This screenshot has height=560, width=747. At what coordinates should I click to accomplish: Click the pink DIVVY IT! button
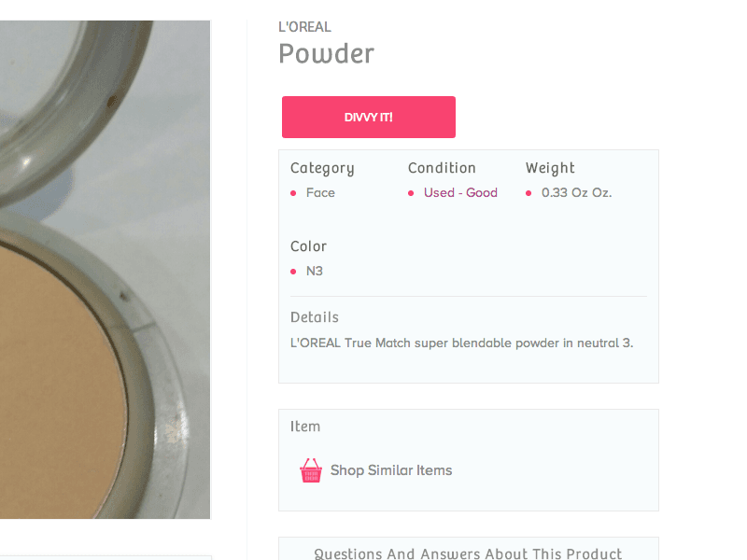pyautogui.click(x=368, y=118)
